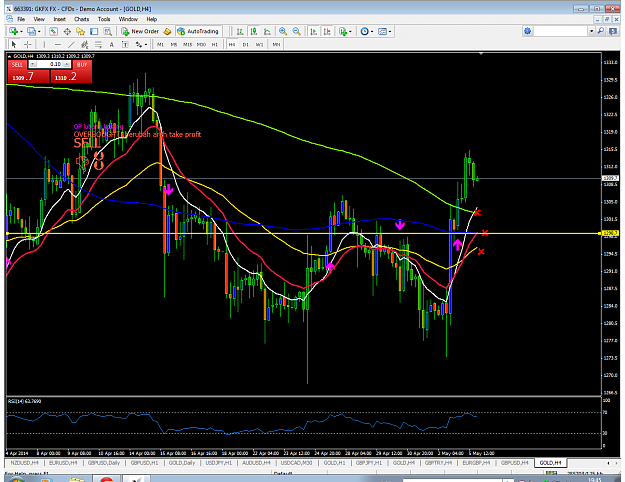Screen dimensions: 625x482
Task: Open the Insert menu
Action: click(59, 19)
